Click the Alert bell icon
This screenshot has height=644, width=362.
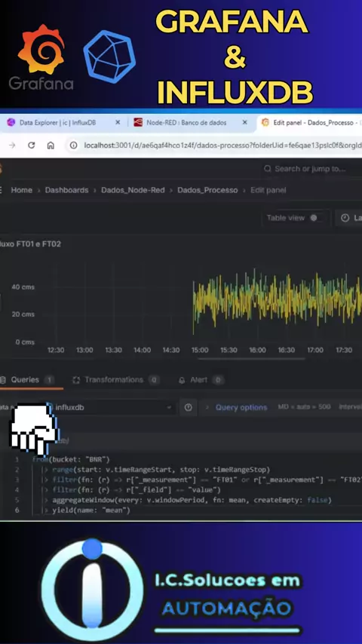182,380
